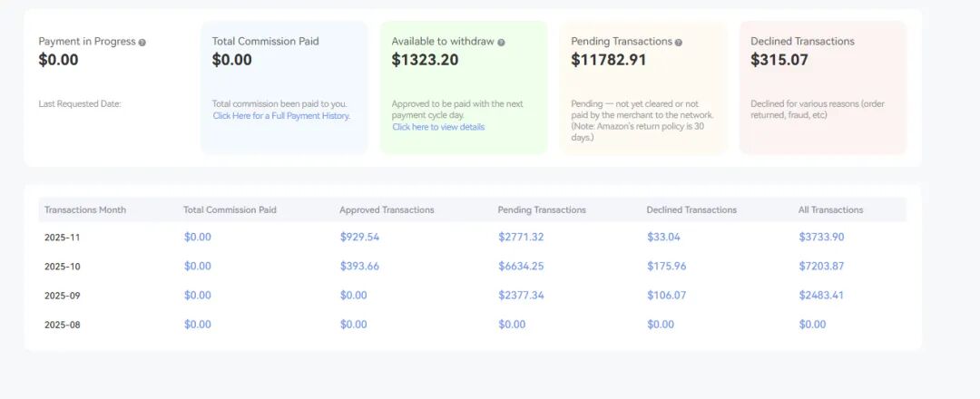Image resolution: width=980 pixels, height=399 pixels.
Task: View 2025-09 all transactions $2483.41
Action: click(821, 295)
